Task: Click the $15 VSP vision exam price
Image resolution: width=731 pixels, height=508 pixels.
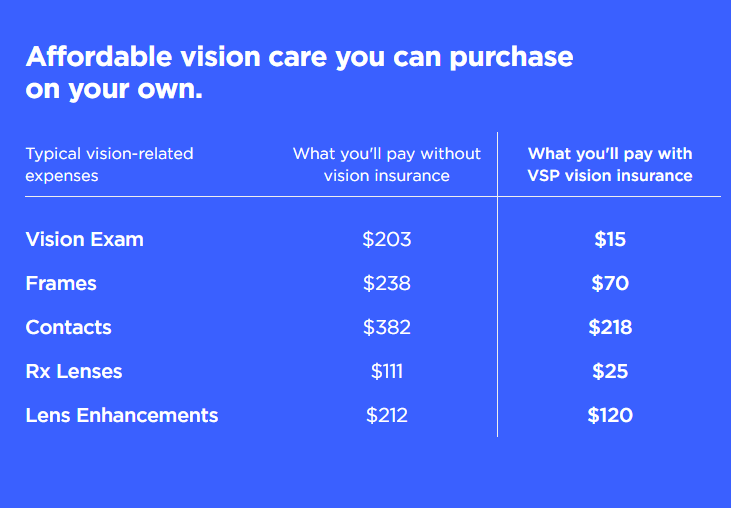Action: point(610,240)
